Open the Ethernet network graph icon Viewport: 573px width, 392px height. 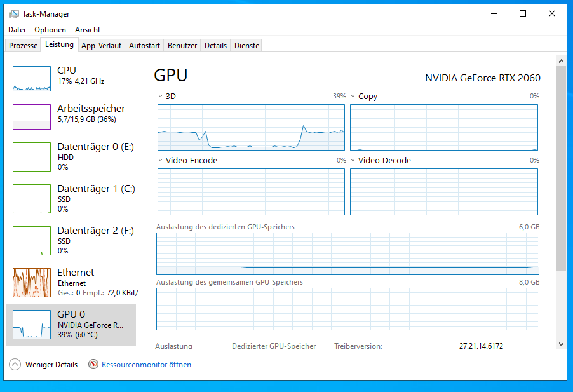[x=32, y=283]
